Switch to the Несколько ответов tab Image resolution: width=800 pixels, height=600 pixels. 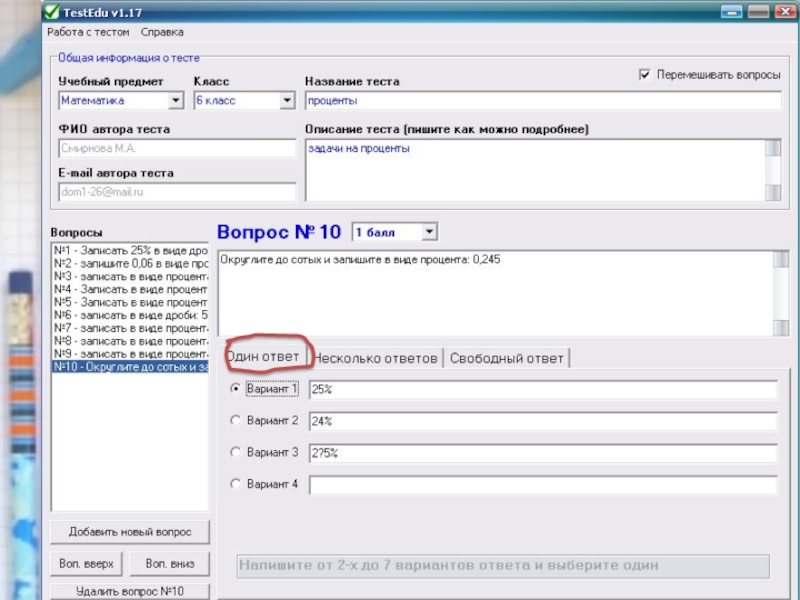tap(377, 358)
